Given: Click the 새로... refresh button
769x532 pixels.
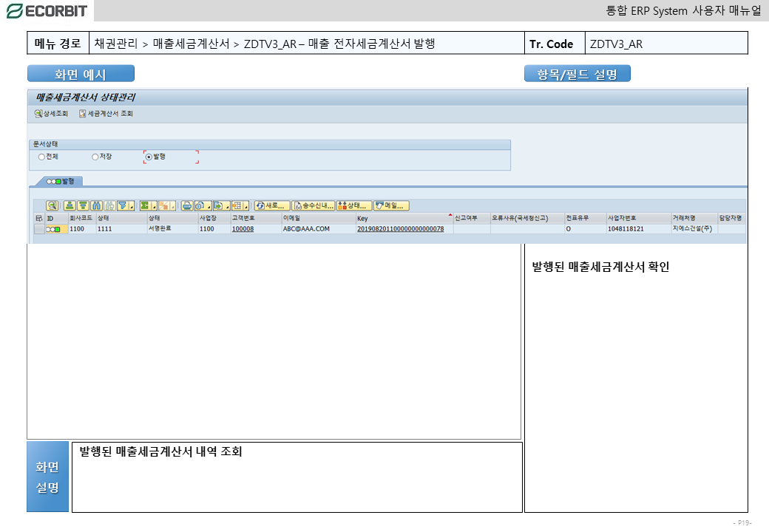Looking at the screenshot, I should tap(271, 205).
